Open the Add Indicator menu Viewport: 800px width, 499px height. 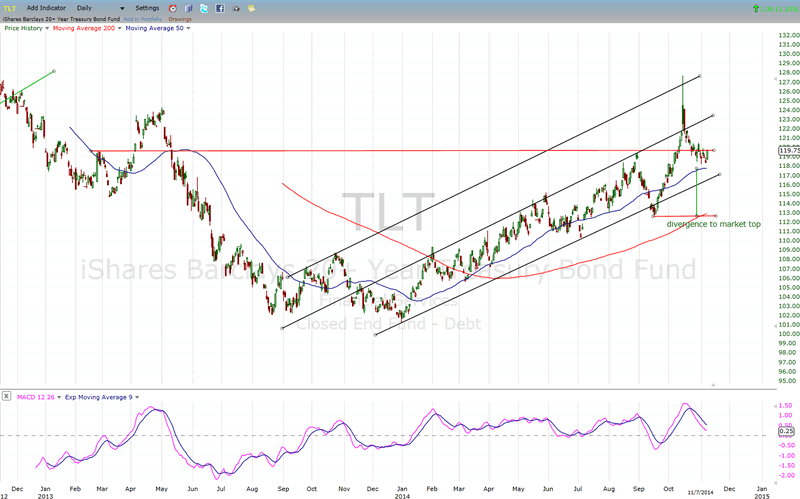click(46, 8)
